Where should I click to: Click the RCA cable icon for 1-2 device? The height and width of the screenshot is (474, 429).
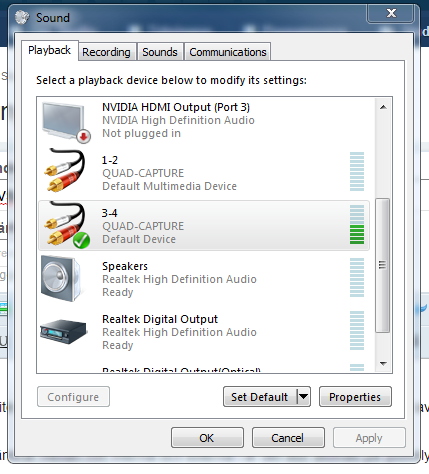(65, 170)
